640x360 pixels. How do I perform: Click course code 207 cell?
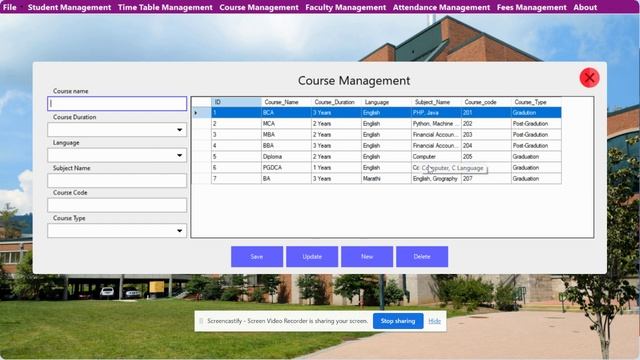click(x=486, y=179)
